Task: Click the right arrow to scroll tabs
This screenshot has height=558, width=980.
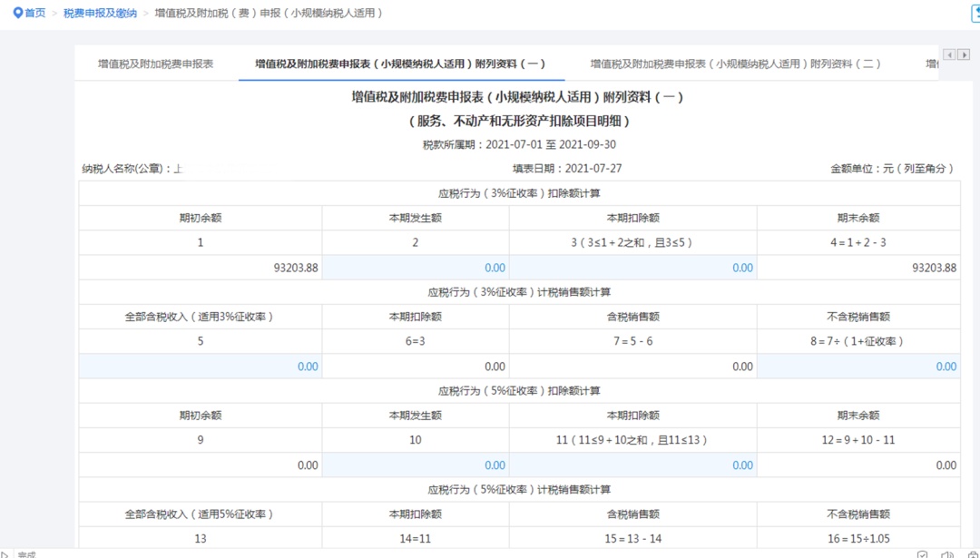Action: 964,54
